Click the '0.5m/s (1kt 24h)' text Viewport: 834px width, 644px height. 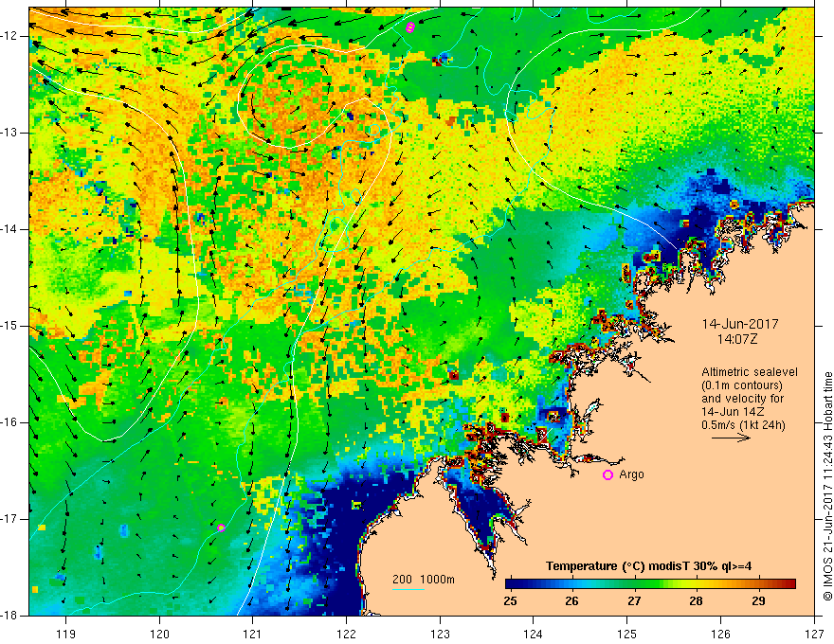(743, 425)
